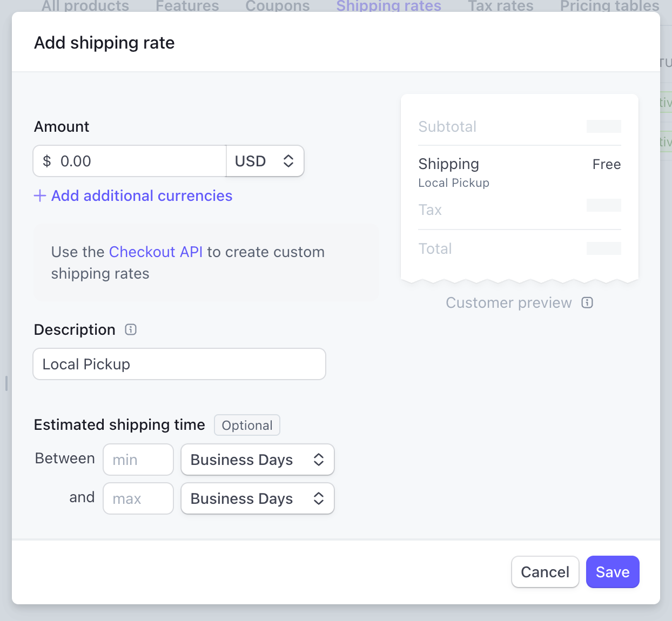Select the Shipping rates tab

click(388, 6)
